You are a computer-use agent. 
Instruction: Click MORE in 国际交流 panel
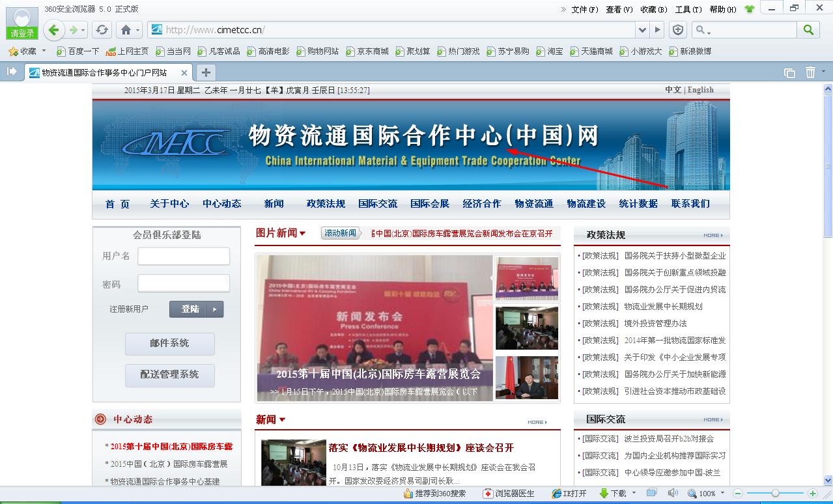pyautogui.click(x=713, y=420)
